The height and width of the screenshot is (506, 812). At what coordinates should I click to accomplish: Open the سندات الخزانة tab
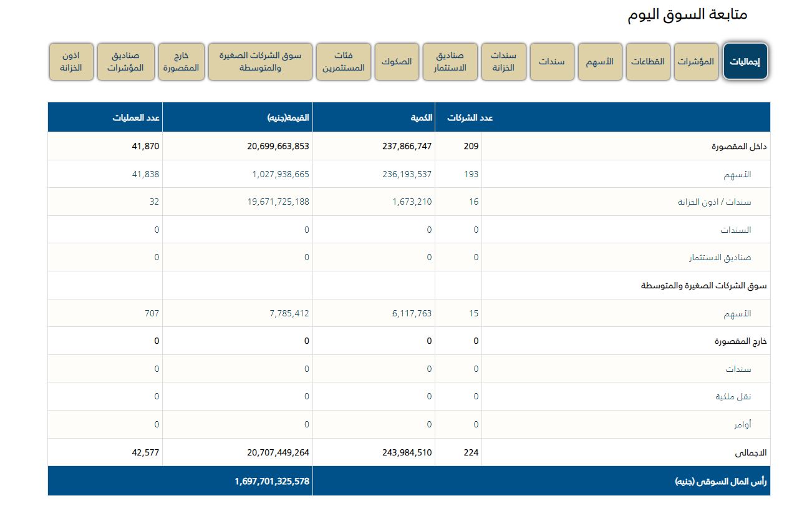[503, 62]
